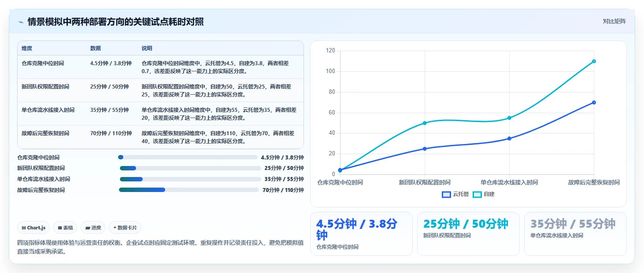Click table cell 25分钟 / 50分钟
Viewport: 644px width, 273px height.
click(110, 87)
